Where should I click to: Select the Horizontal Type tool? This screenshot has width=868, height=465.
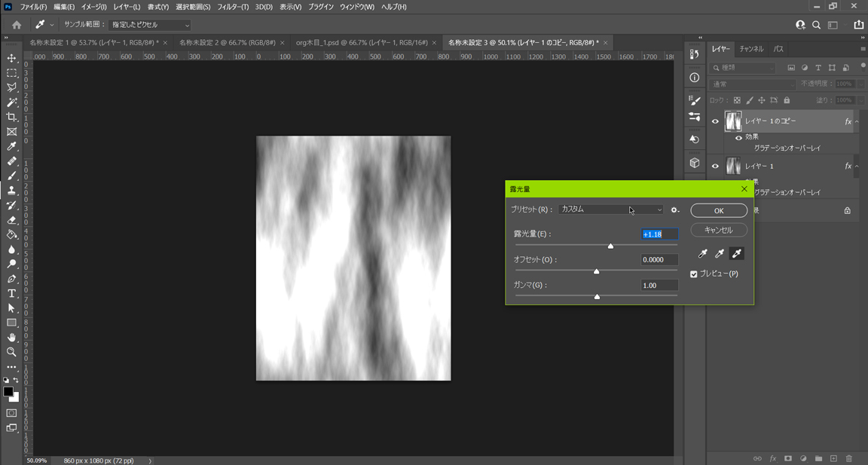tap(11, 293)
